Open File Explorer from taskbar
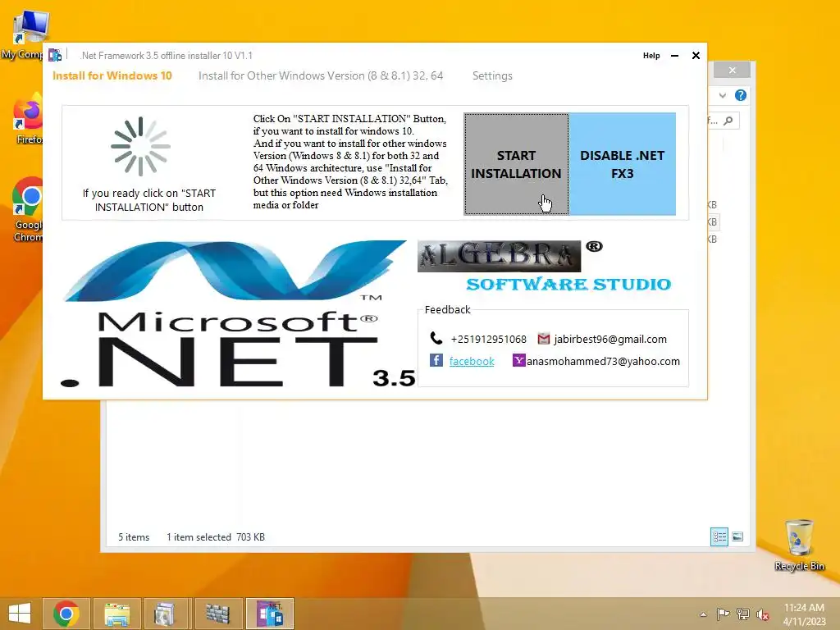Viewport: 840px width, 630px height. click(116, 614)
